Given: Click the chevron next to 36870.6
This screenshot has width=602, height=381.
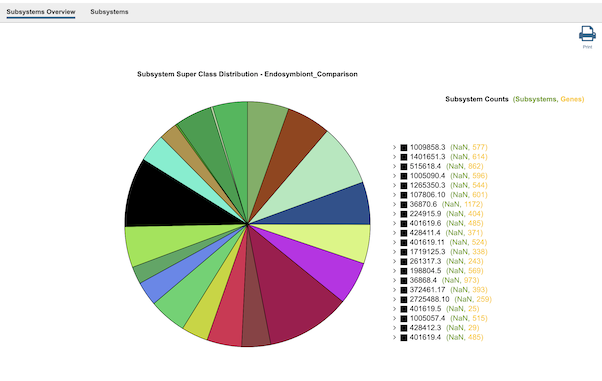Looking at the screenshot, I should (394, 204).
